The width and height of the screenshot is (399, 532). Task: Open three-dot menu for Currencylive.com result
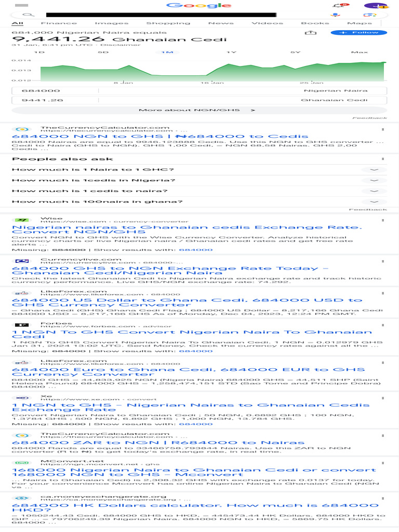[383, 261]
